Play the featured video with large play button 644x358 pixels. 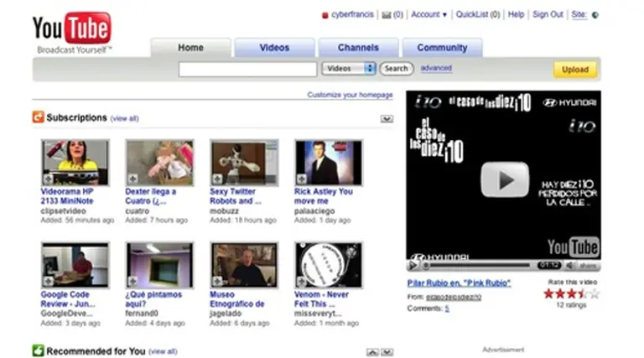(505, 179)
